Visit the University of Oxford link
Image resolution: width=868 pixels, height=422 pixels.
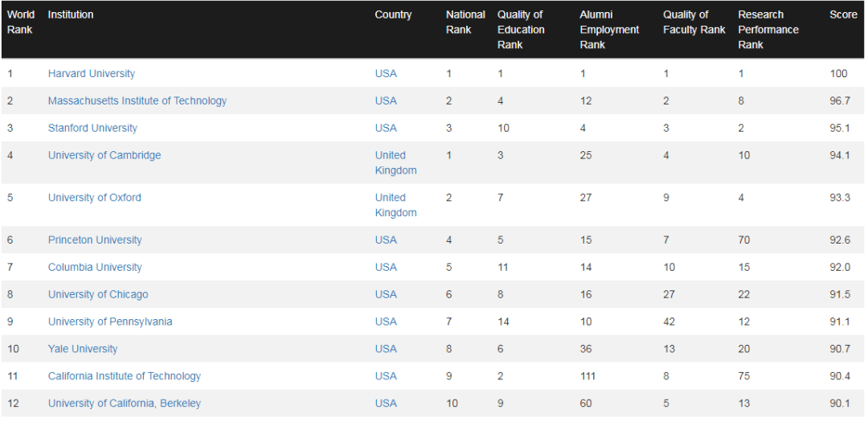click(95, 198)
